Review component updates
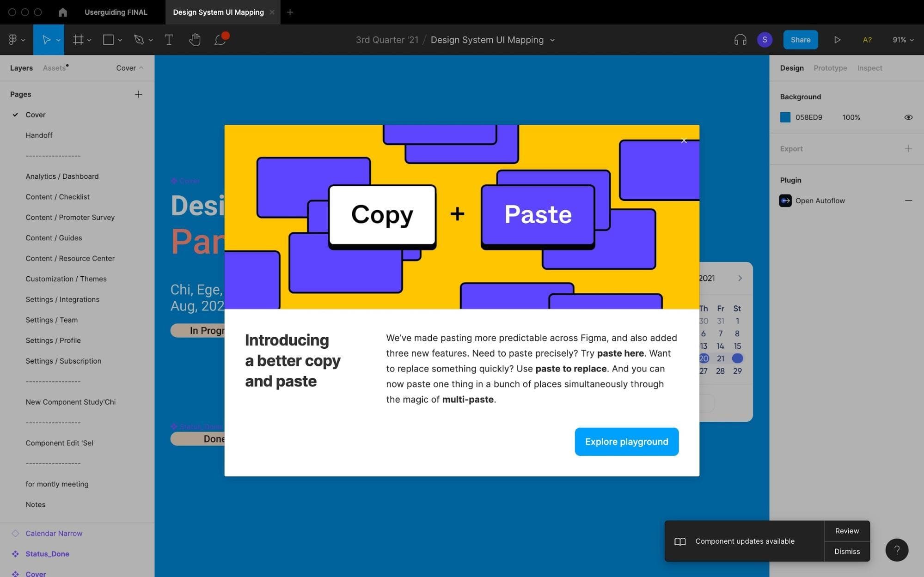 [x=847, y=531]
